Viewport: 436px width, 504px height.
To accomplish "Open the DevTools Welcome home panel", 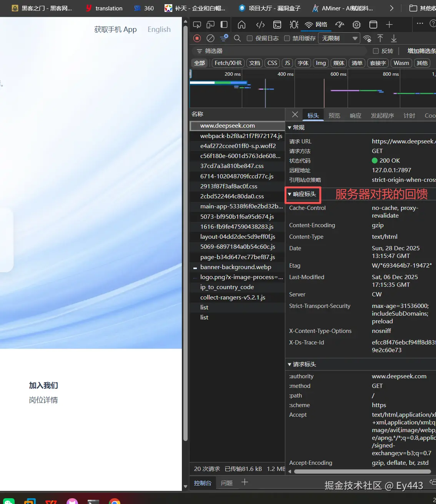I will (241, 25).
